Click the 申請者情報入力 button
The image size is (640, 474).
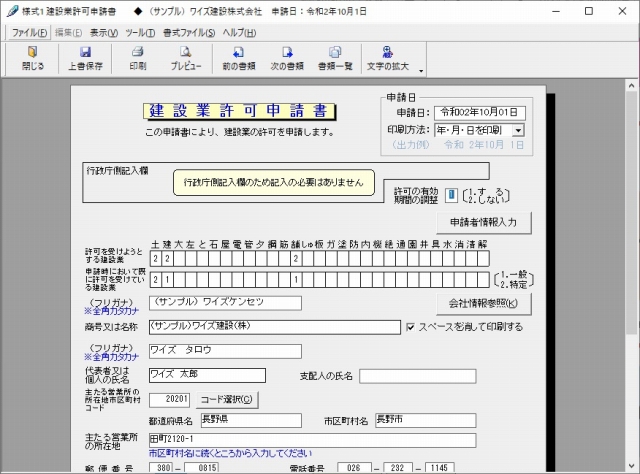[483, 222]
